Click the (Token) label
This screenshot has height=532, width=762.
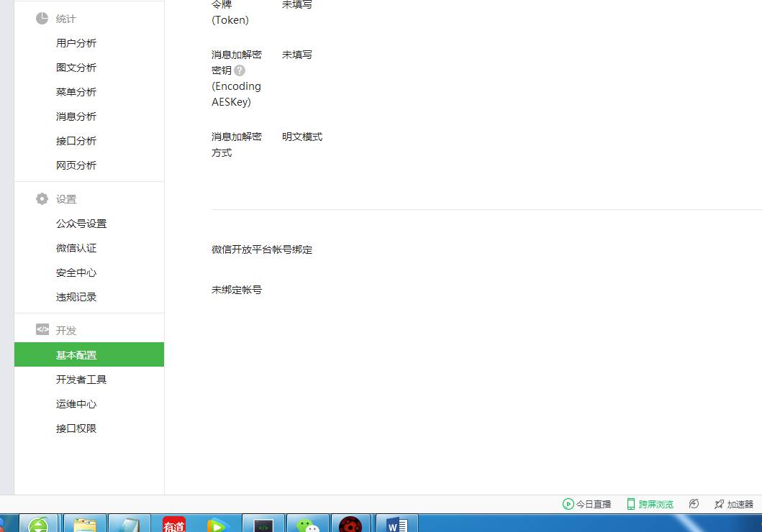point(230,20)
